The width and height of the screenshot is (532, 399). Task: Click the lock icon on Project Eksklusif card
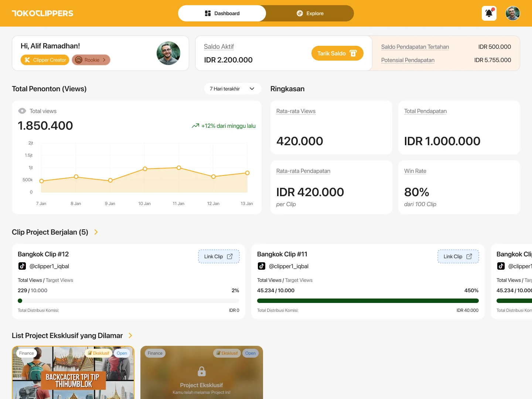click(202, 371)
